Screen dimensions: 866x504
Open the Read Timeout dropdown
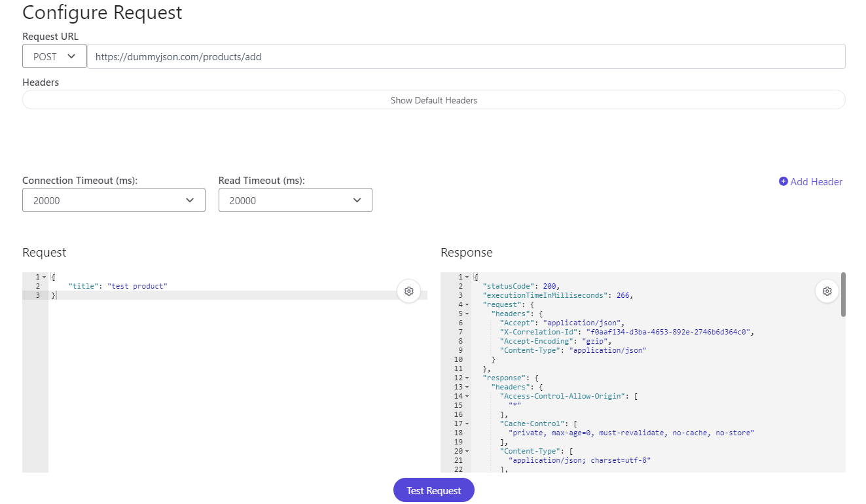click(x=295, y=200)
